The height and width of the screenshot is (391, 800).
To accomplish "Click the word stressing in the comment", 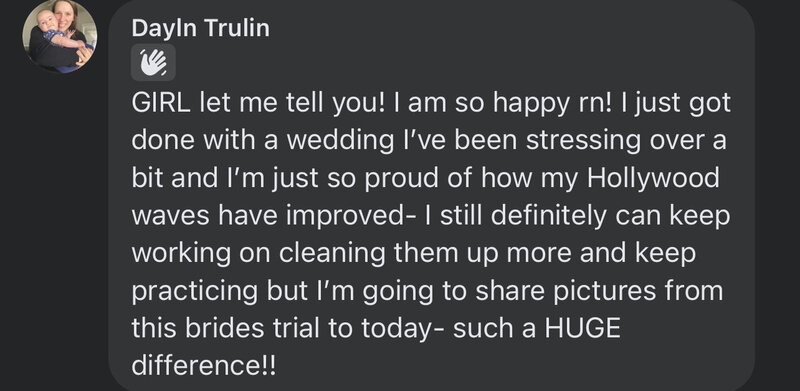I will pyautogui.click(x=583, y=141).
